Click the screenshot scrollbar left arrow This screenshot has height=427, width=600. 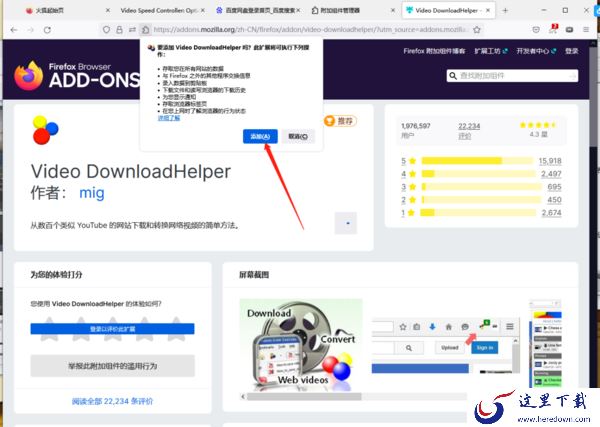[243, 396]
